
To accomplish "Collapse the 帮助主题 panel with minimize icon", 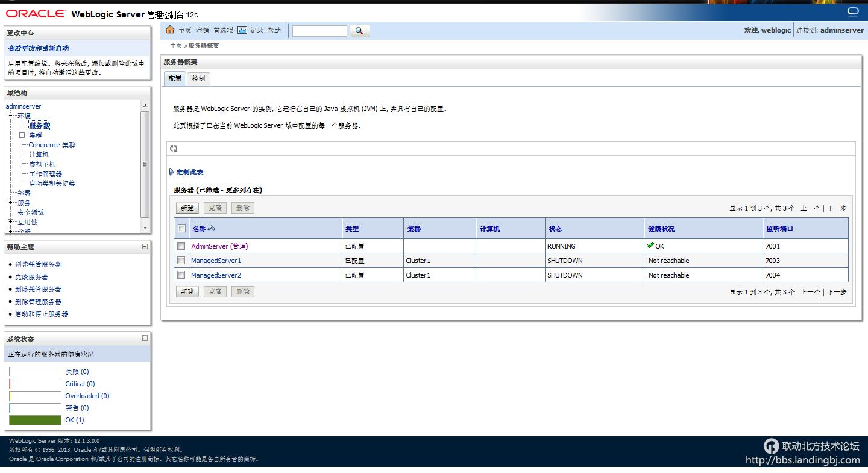I will [145, 246].
